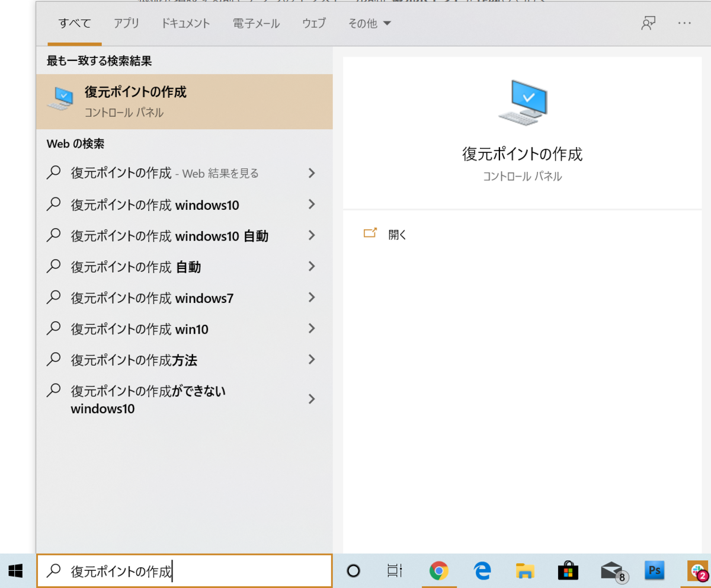Screen dimensions: 711x588
Task: Click search icon beside 復元ポイントの作成方法
Action: pyautogui.click(x=54, y=359)
